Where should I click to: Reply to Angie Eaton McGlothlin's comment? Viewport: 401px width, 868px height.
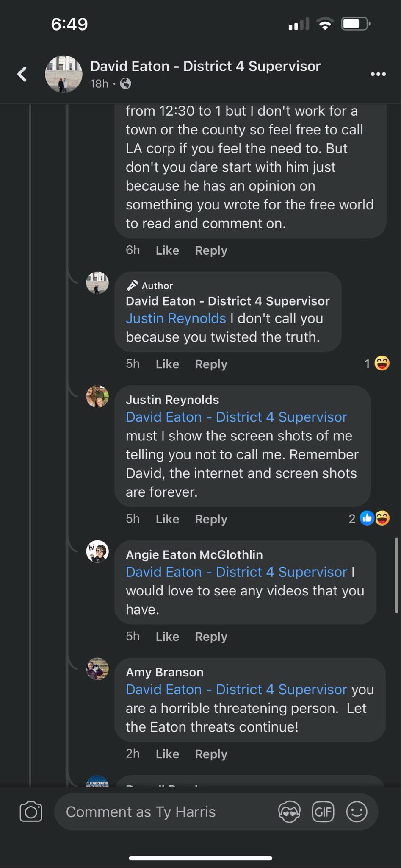coord(211,637)
